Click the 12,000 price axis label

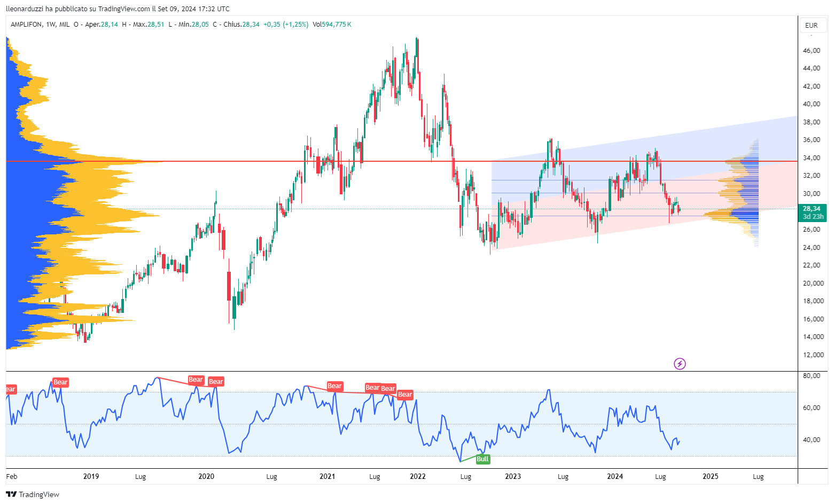pos(813,355)
